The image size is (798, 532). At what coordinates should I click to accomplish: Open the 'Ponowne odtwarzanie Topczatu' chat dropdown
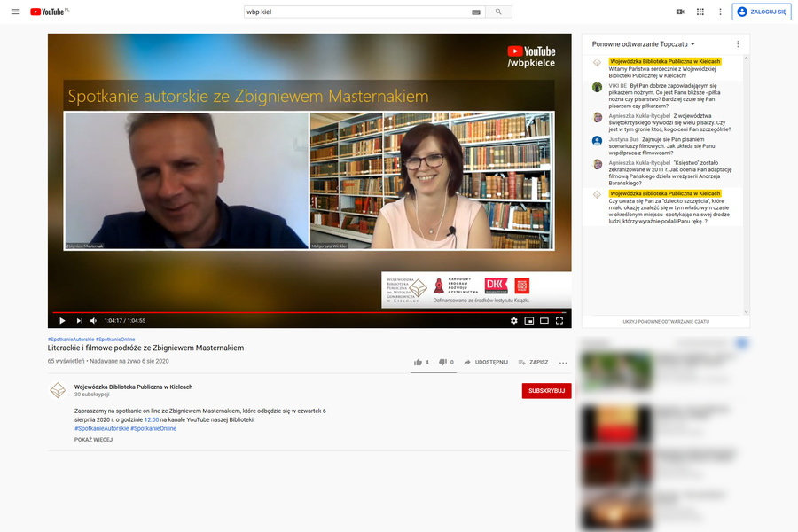(x=644, y=44)
